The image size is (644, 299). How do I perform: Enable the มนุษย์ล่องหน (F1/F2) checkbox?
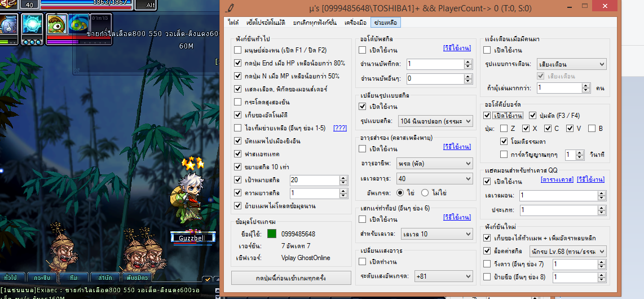point(237,50)
